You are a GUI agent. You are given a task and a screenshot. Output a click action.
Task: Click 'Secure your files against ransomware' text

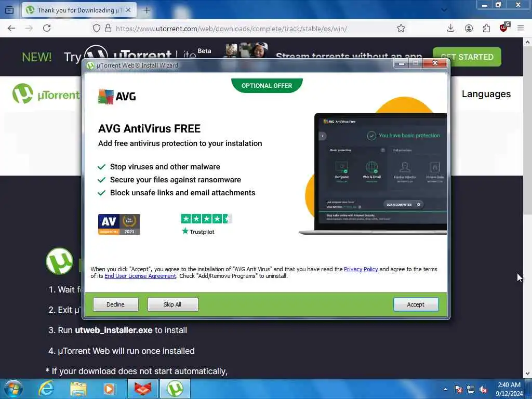click(x=176, y=179)
